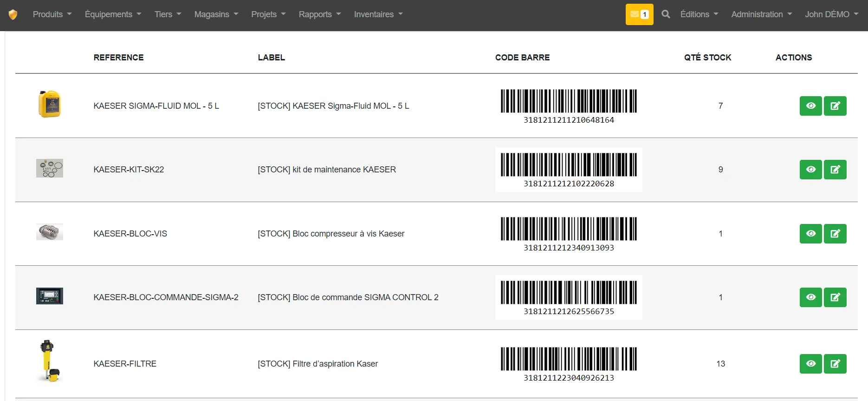
Task: Select reference KAESER-BLOC-COMMANDE-SIGMA-2
Action: (166, 297)
